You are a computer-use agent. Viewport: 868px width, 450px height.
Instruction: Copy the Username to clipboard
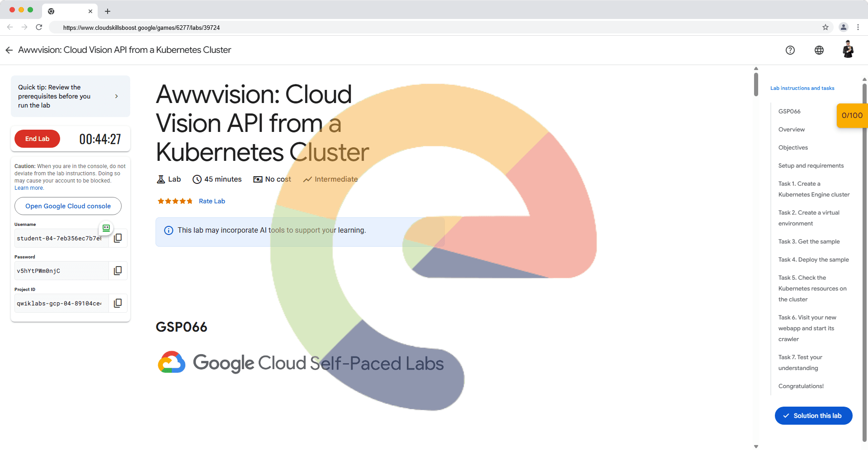click(x=118, y=238)
